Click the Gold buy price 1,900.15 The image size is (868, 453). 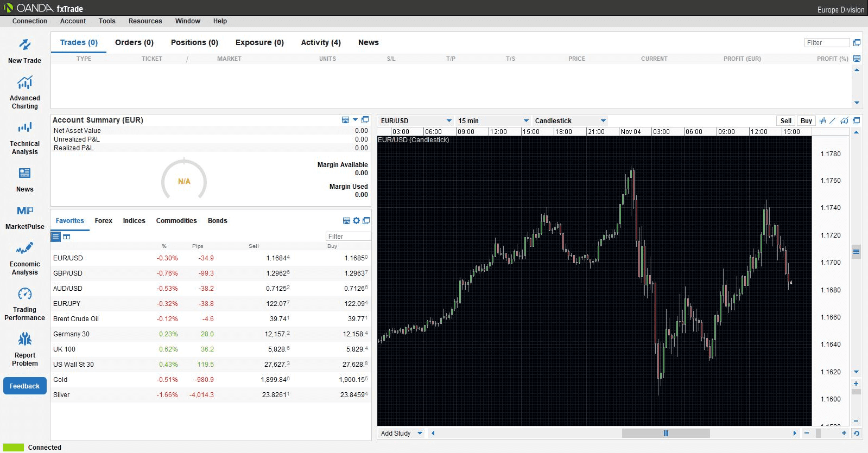point(353,380)
